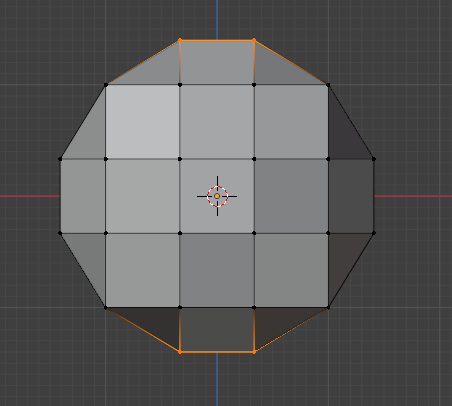Select the brightest upper-left square face
The height and width of the screenshot is (406, 452).
point(143,122)
